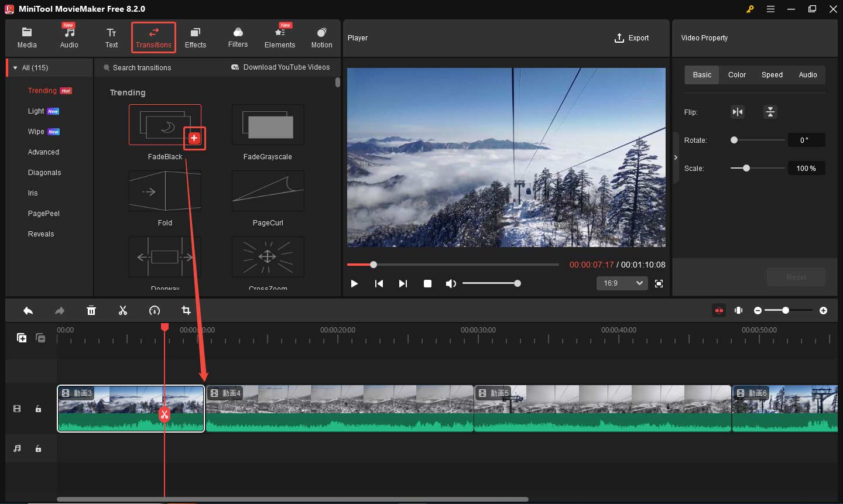Click the Export button
The width and height of the screenshot is (843, 504).
(632, 38)
